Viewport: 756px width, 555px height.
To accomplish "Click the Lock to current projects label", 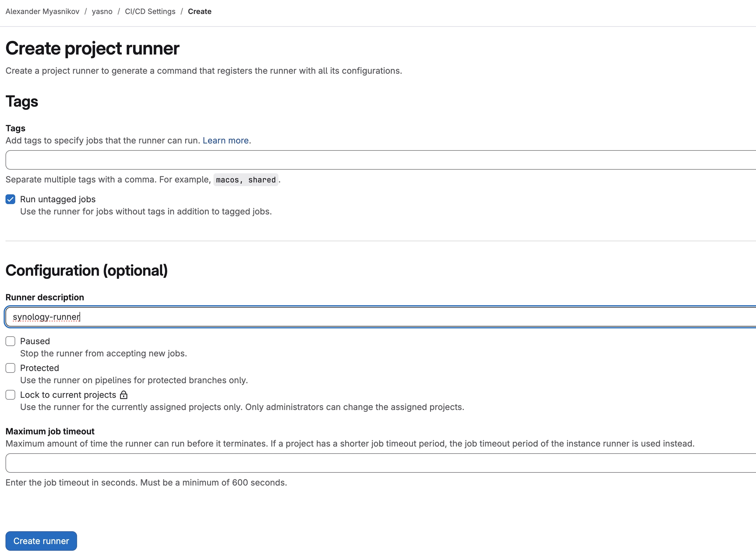I will [68, 395].
